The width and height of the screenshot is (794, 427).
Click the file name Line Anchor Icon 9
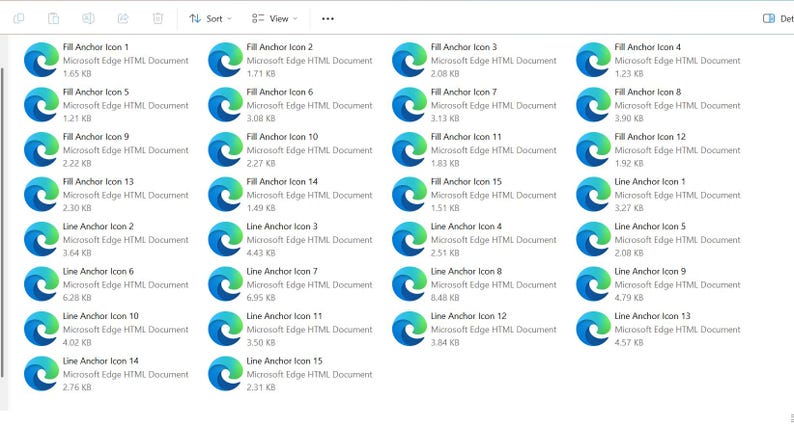650,271
